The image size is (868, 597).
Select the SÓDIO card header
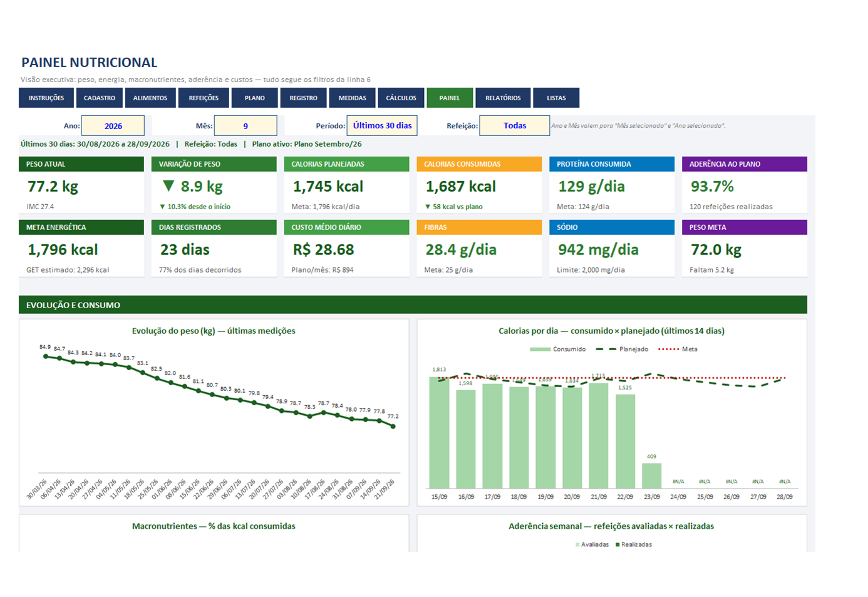coord(612,227)
